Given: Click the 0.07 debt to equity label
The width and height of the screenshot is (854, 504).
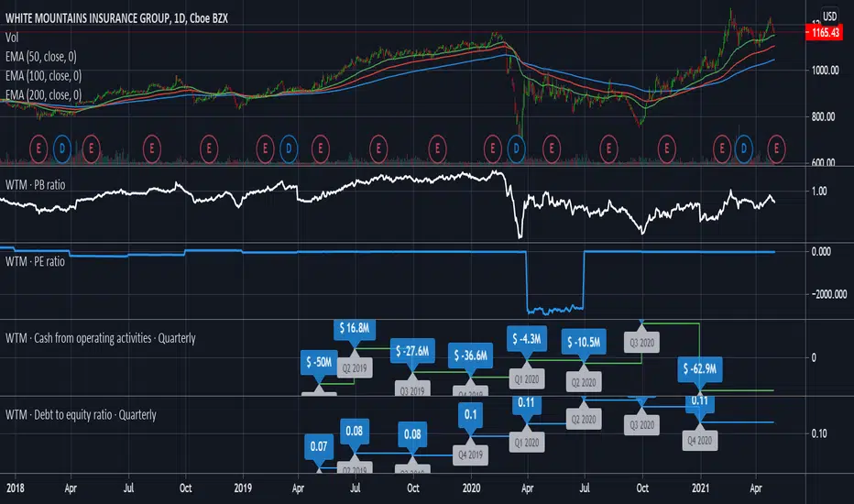Looking at the screenshot, I should [x=319, y=447].
